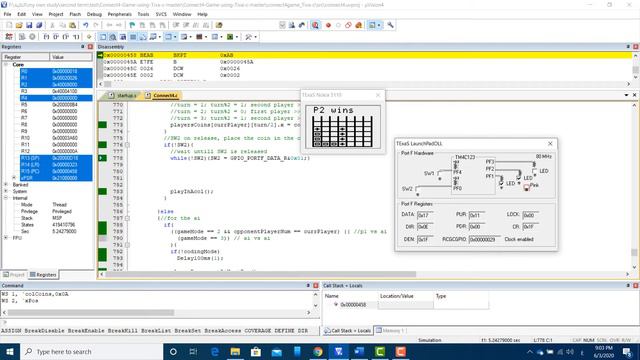Toggle the Symbols Window icon

pos(123,37)
